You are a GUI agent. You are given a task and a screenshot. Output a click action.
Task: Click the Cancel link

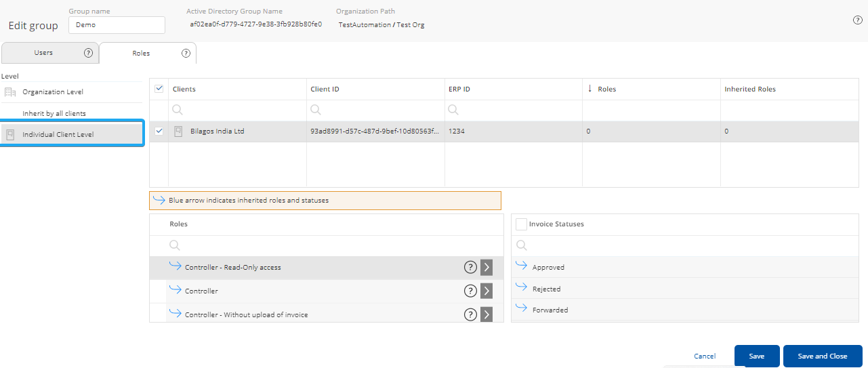coord(705,356)
